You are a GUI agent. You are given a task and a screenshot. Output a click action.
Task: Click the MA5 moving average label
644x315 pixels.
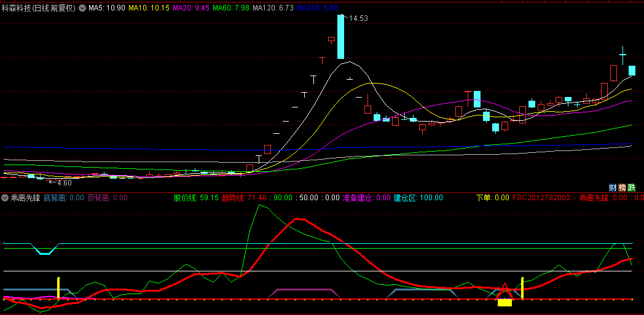point(107,9)
